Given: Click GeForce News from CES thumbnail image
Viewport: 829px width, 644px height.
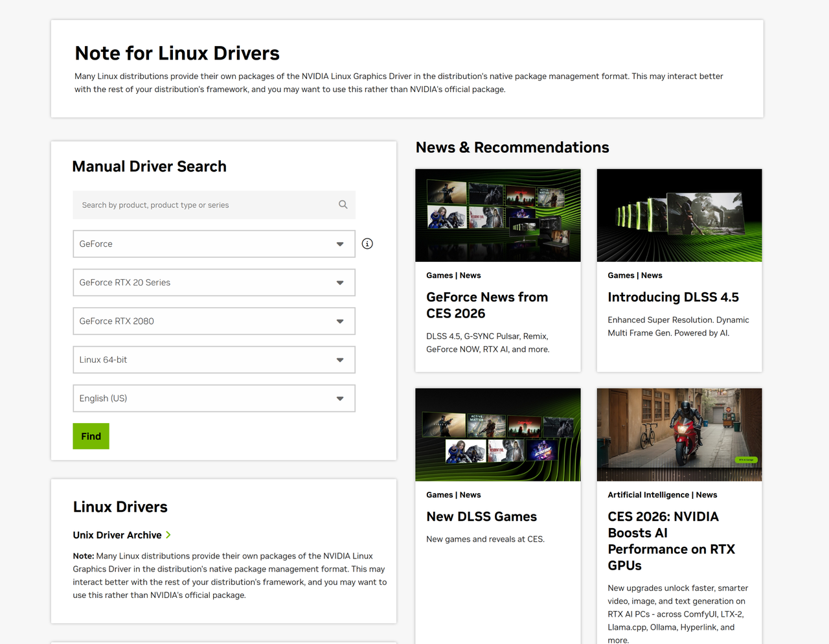Looking at the screenshot, I should click(x=498, y=215).
